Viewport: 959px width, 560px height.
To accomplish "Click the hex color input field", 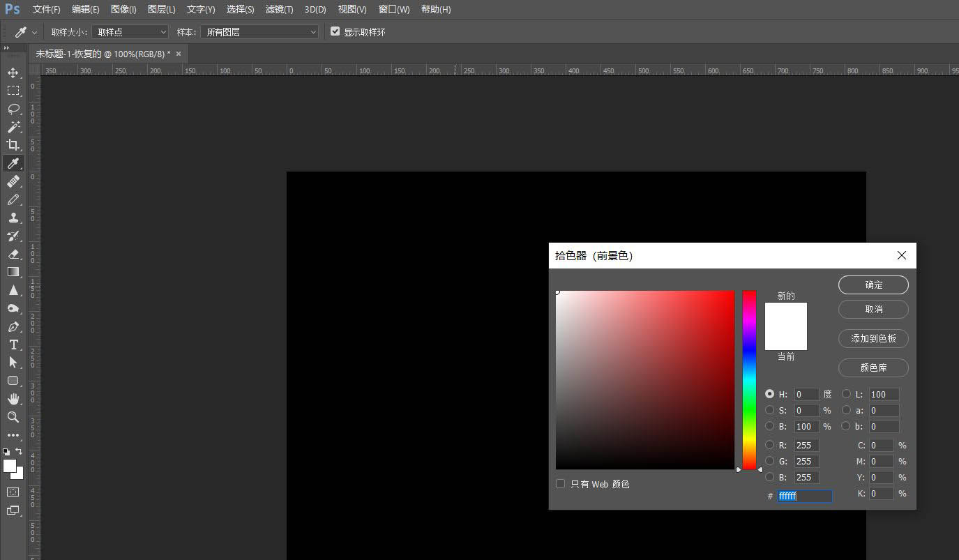I will coord(804,496).
